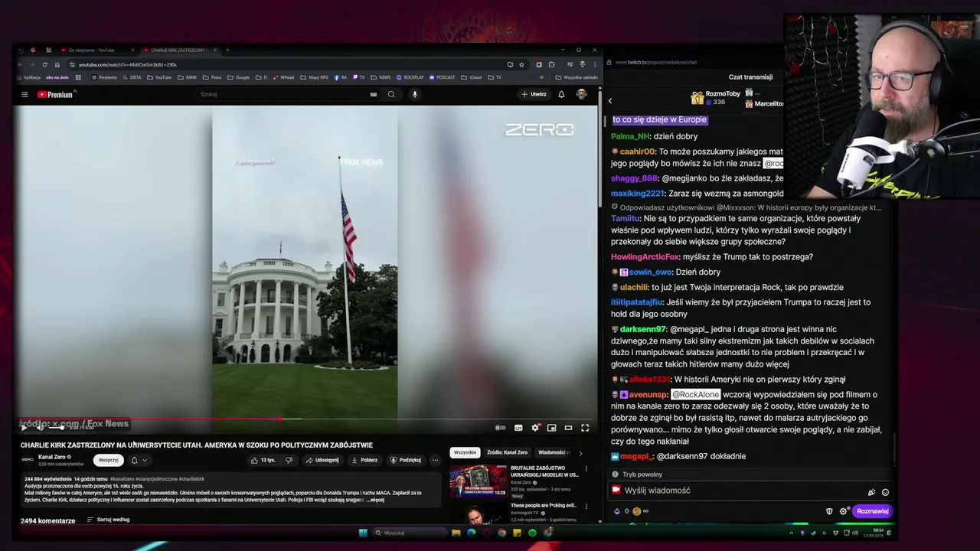Select the Wszystkie filter chip
Image resolution: width=980 pixels, height=551 pixels.
(465, 452)
